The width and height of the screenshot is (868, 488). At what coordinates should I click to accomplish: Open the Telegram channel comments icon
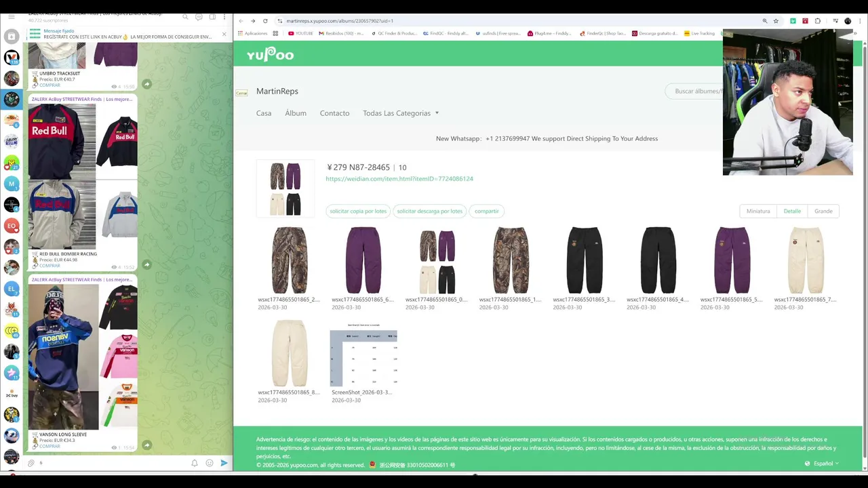click(199, 17)
